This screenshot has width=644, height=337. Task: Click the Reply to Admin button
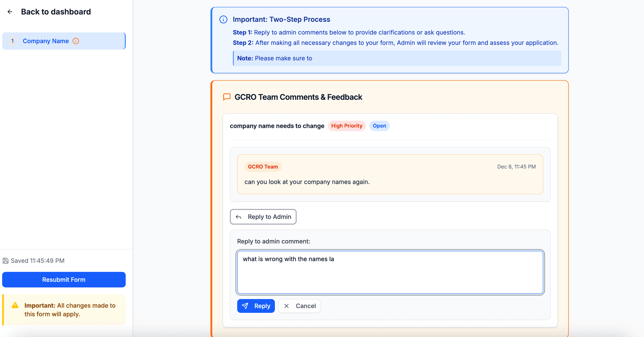pyautogui.click(x=263, y=217)
